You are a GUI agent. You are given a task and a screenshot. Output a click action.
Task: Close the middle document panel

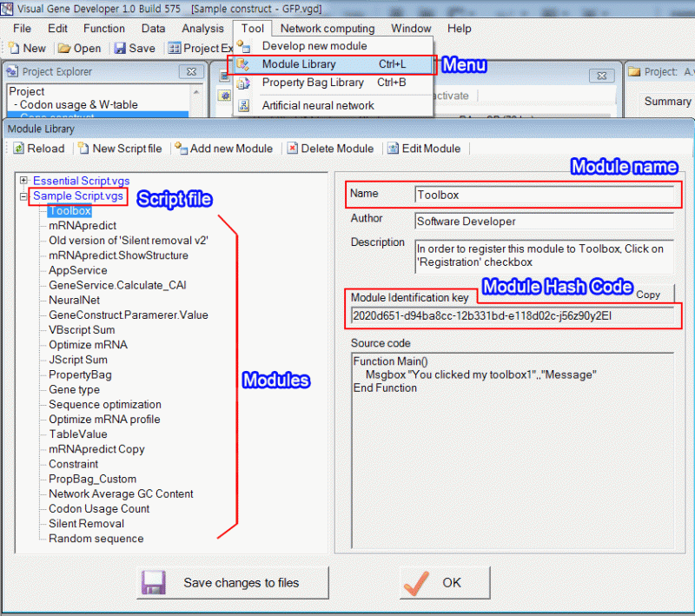[x=601, y=76]
